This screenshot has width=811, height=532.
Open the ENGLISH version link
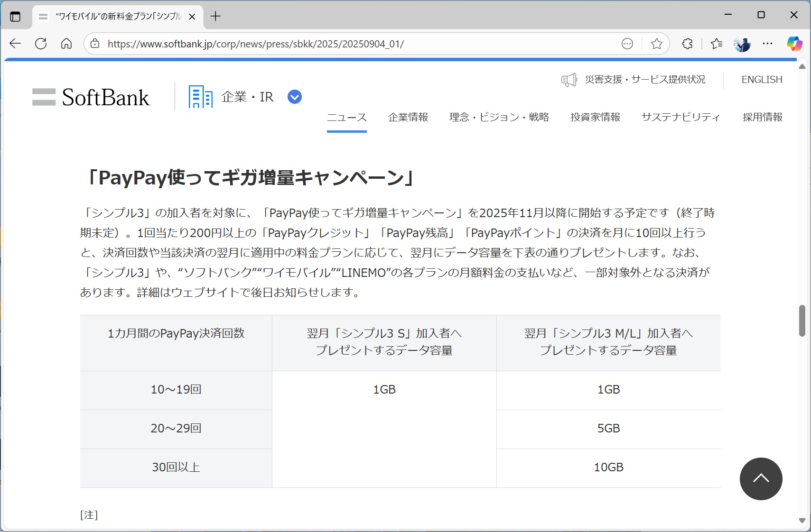click(762, 79)
